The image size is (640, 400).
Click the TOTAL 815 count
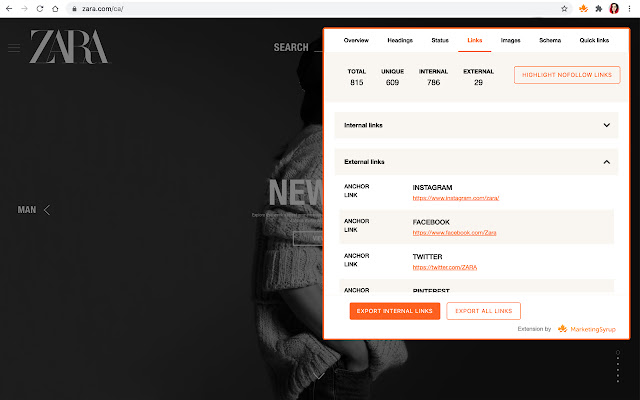point(356,77)
